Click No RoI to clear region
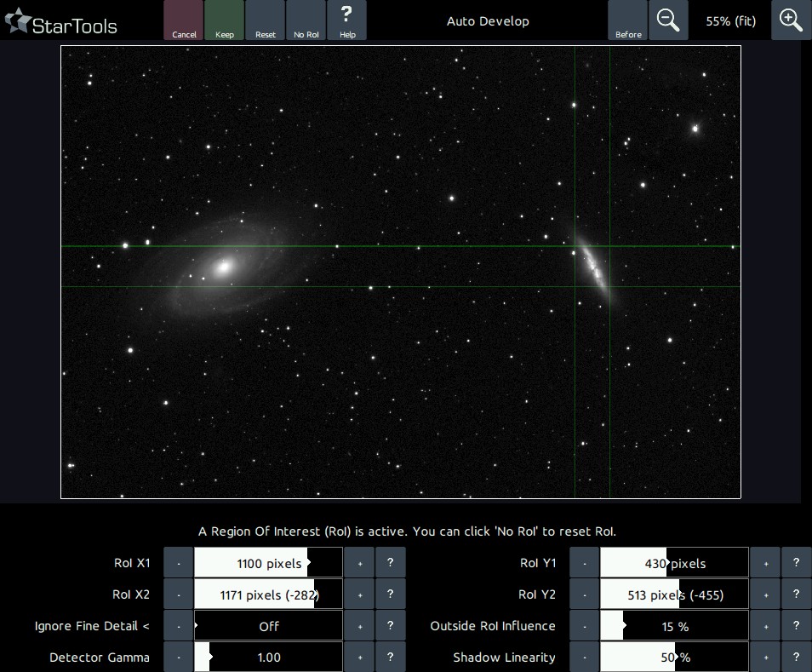This screenshot has height=672, width=812. tap(306, 20)
